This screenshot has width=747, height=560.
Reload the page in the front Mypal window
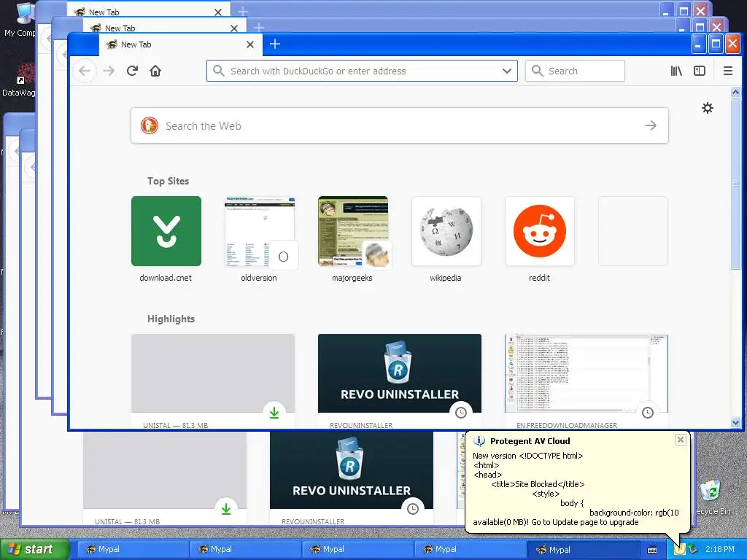pos(133,71)
